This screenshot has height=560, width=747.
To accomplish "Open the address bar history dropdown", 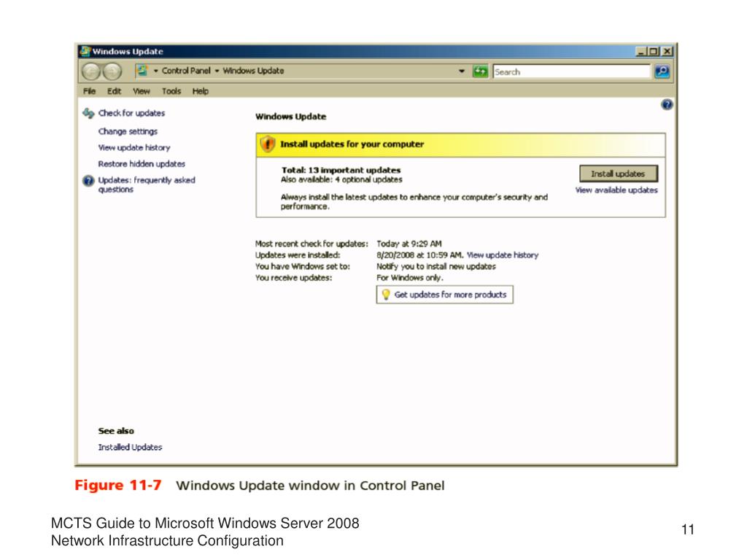I will [x=461, y=71].
